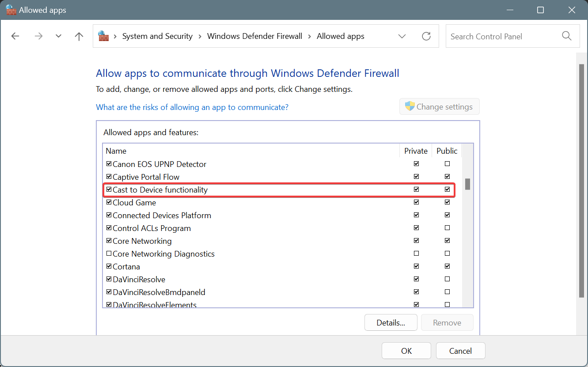Sort list by Name column header

(251, 151)
